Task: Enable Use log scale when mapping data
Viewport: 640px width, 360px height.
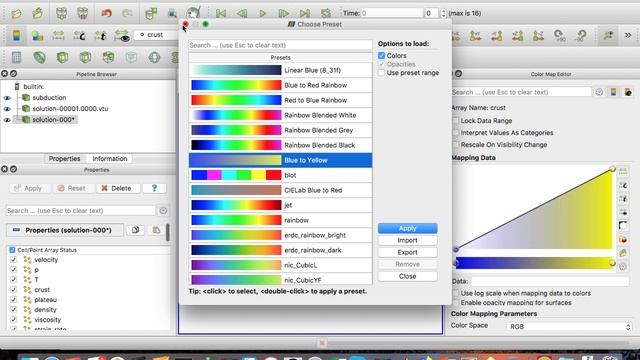Action: pyautogui.click(x=456, y=293)
